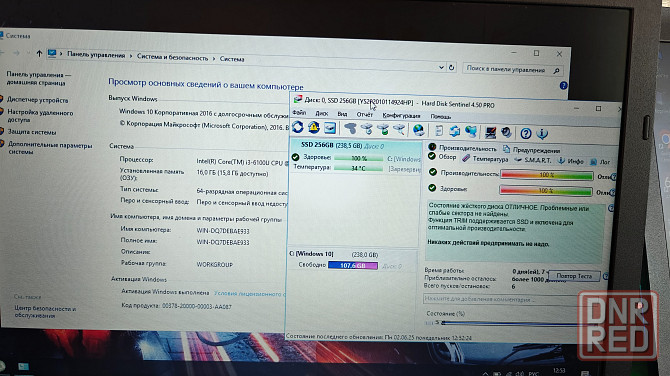Screen dimensions: 670x376
Task: Click the up arrow in Control Panel window
Action: 39,53
